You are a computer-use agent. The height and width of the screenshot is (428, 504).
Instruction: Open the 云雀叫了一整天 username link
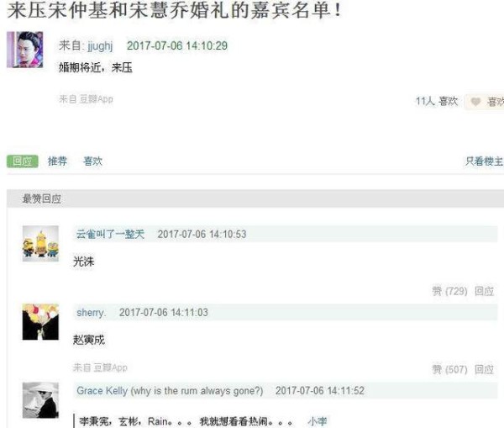[110, 234]
